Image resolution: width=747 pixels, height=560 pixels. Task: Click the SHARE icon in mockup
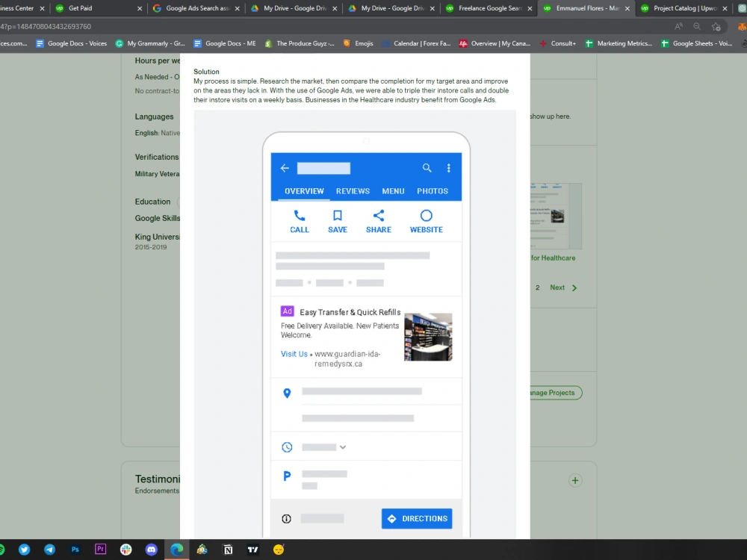point(379,216)
